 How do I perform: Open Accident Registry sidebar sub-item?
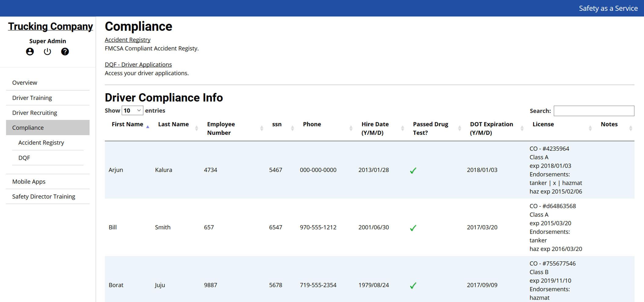(48, 142)
